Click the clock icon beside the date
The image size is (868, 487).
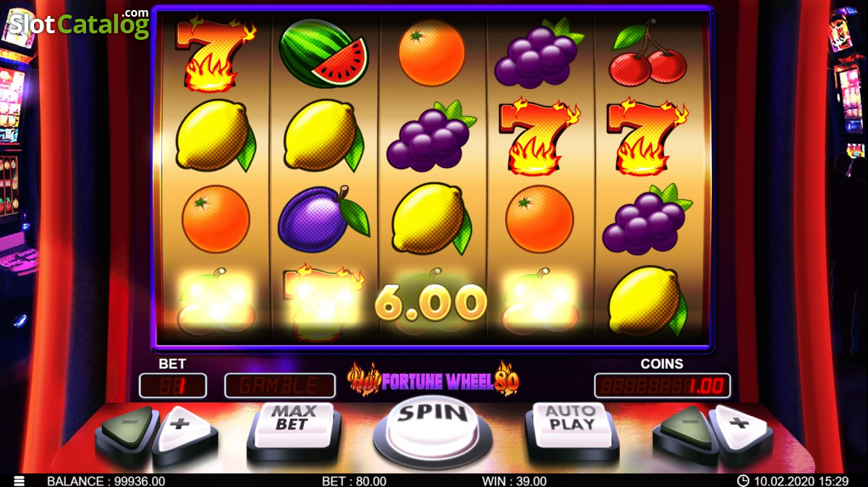coord(743,480)
